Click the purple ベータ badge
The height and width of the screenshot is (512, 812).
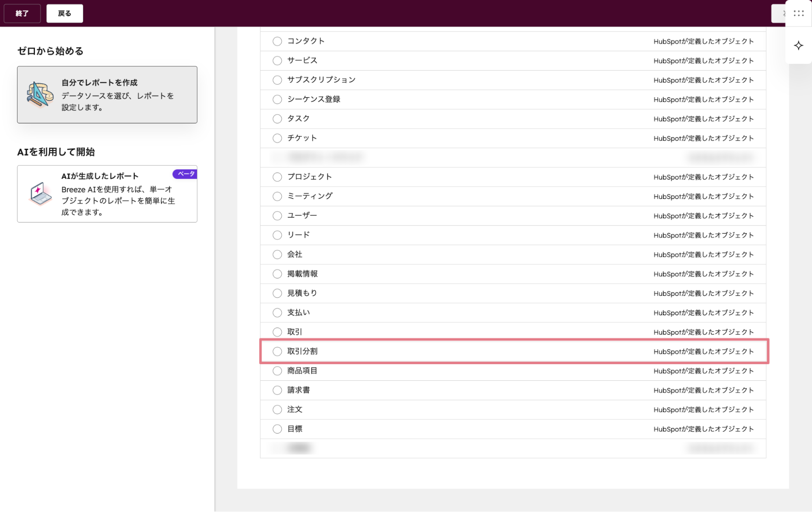pos(185,174)
